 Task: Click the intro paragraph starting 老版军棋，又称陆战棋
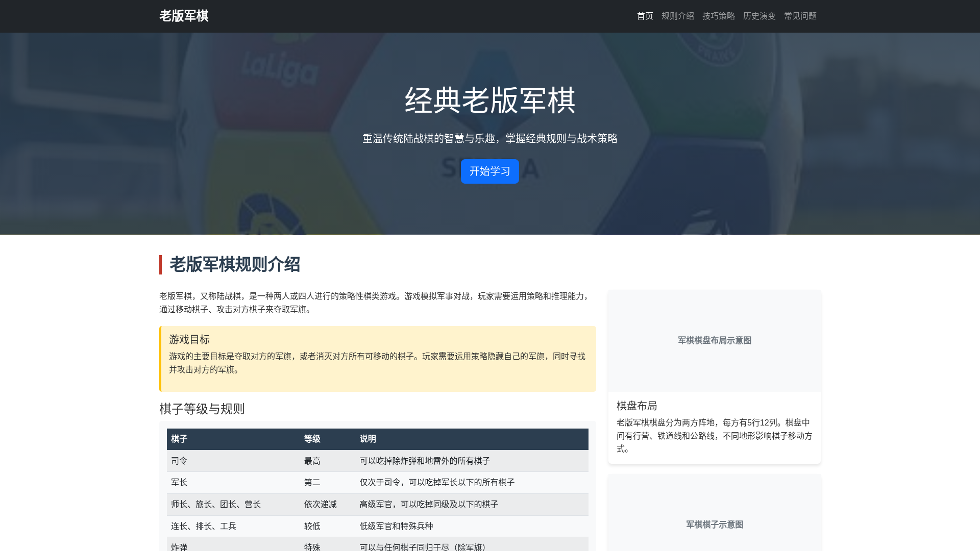click(x=377, y=303)
